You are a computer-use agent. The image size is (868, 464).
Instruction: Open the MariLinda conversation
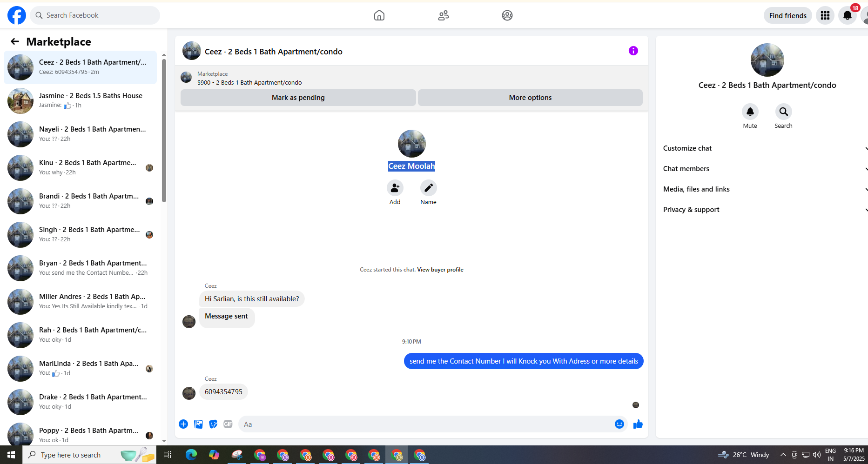(80, 369)
